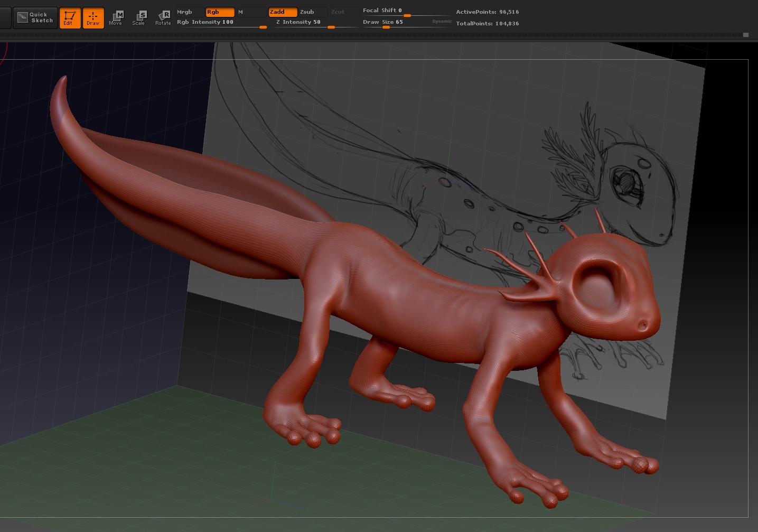This screenshot has width=758, height=532.
Task: Activate the Rotate tool
Action: pos(163,18)
